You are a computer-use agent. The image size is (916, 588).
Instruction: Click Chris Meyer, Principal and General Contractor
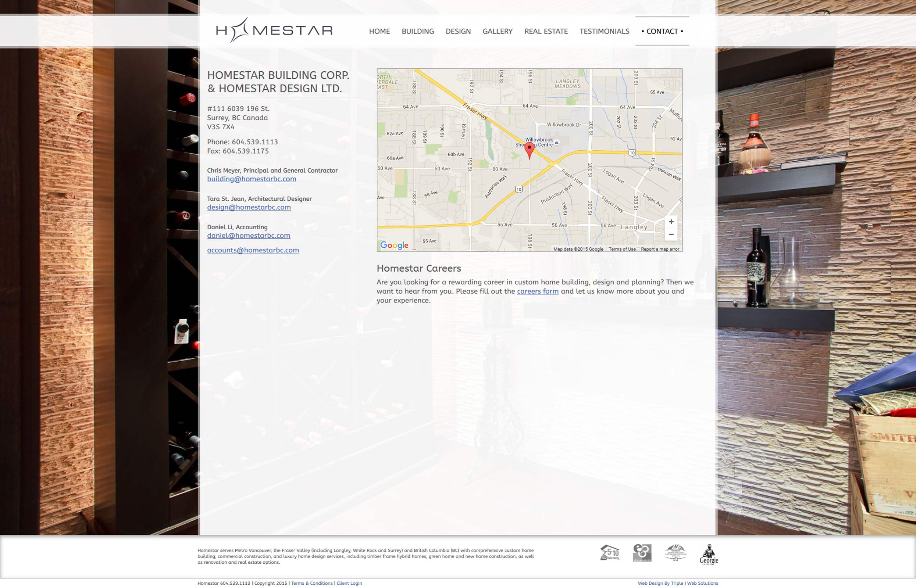(272, 170)
